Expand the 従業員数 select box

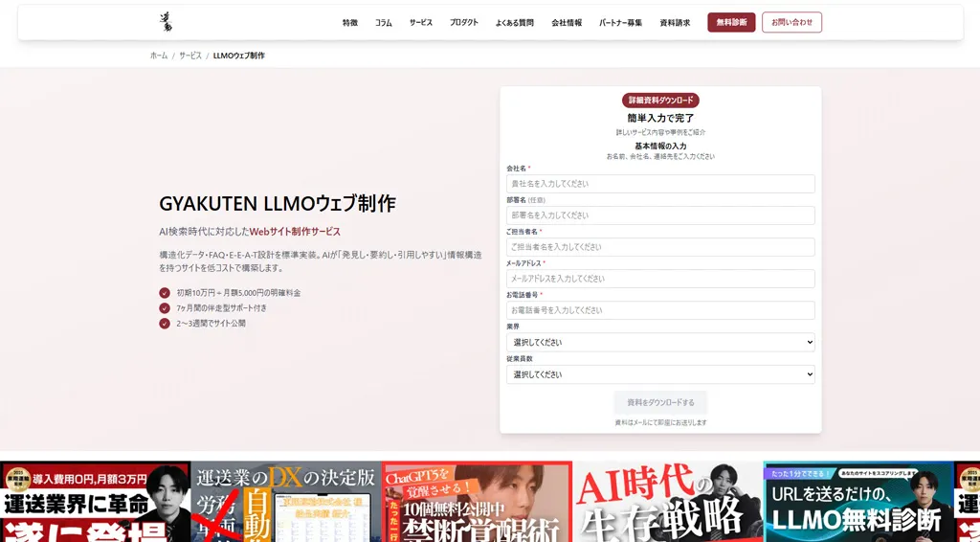(x=660, y=374)
